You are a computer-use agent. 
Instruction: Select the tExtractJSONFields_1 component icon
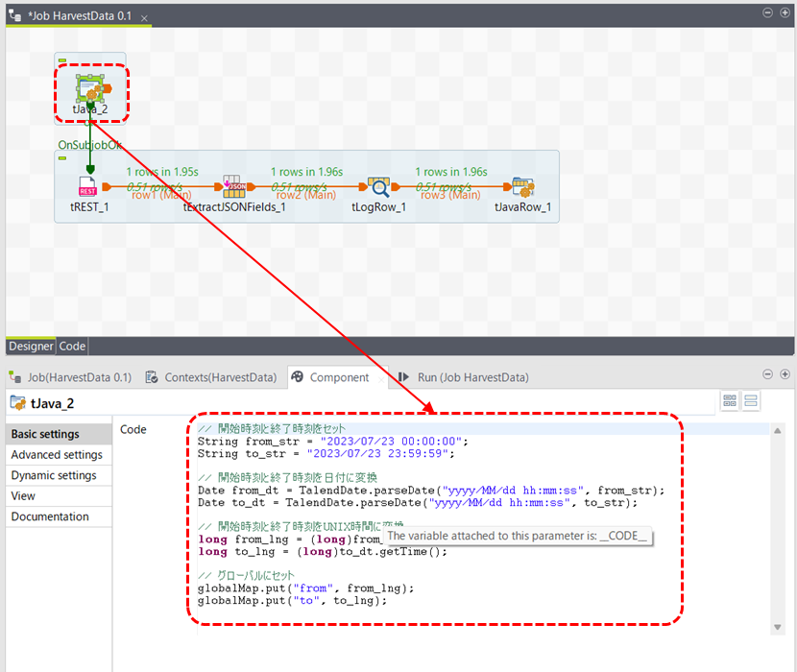234,186
